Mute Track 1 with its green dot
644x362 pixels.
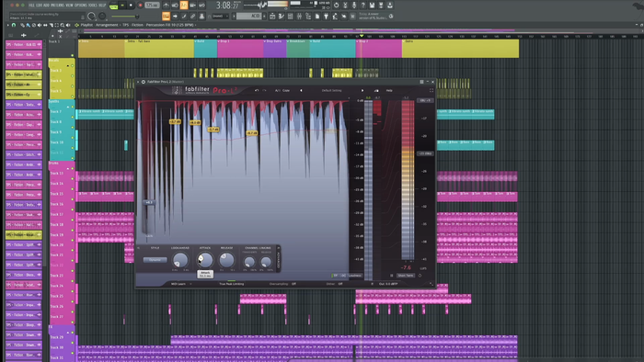[x=73, y=55]
